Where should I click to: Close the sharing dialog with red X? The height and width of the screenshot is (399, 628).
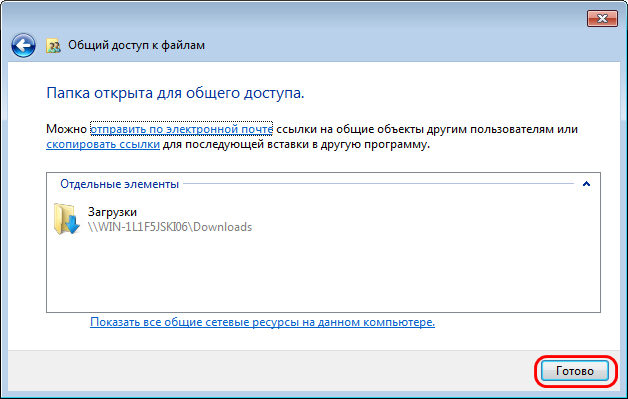[602, 18]
